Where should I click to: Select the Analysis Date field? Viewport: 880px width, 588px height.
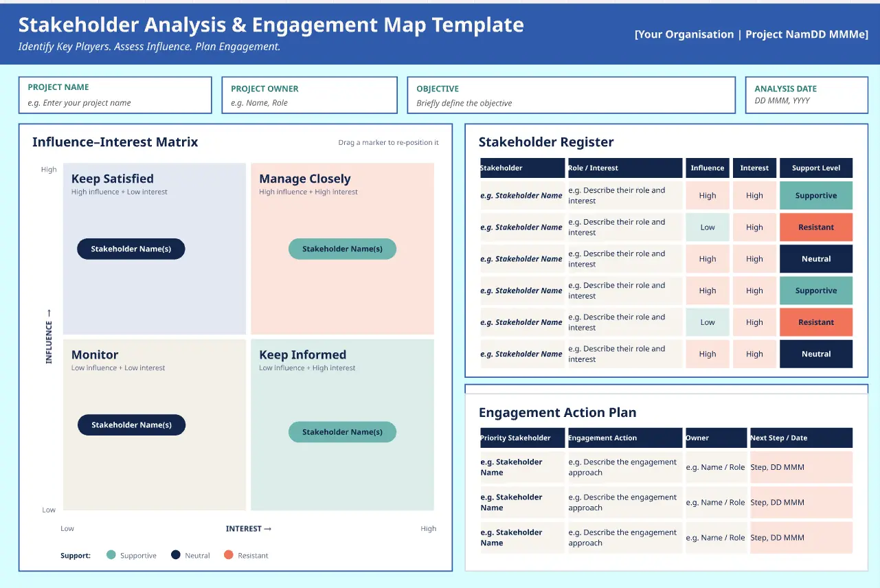point(806,95)
